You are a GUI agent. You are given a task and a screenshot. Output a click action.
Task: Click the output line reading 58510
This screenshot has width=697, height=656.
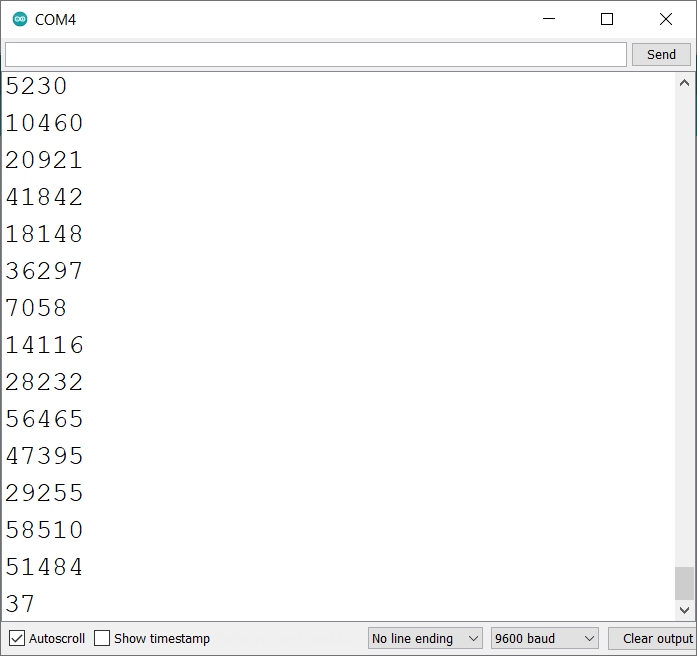(x=45, y=530)
